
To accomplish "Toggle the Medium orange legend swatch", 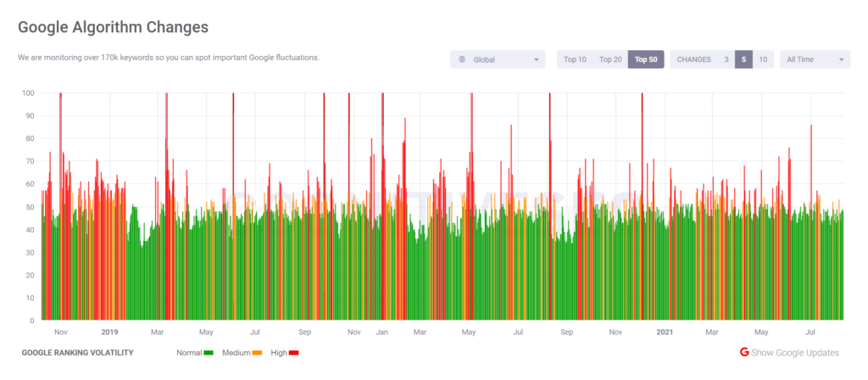I will (257, 353).
